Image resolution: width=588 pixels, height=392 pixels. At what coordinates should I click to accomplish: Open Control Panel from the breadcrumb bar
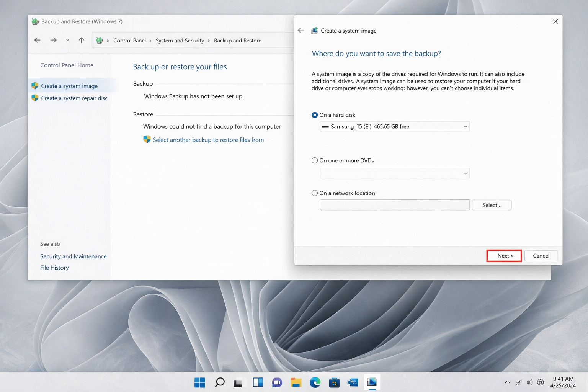[x=130, y=40]
